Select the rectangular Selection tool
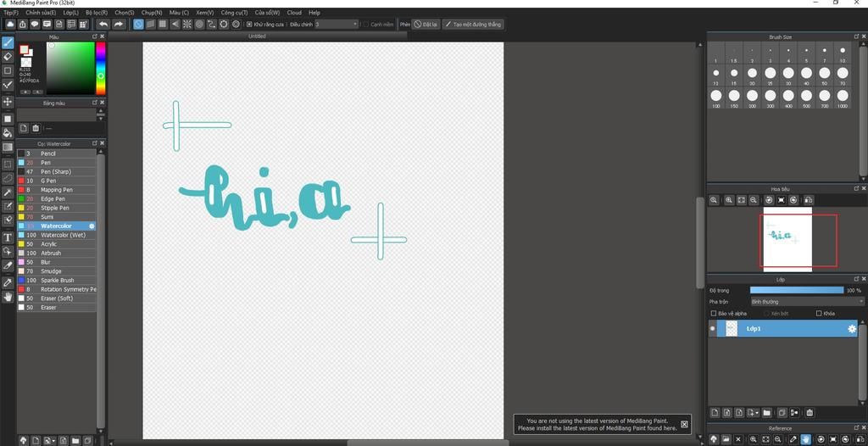 click(8, 164)
